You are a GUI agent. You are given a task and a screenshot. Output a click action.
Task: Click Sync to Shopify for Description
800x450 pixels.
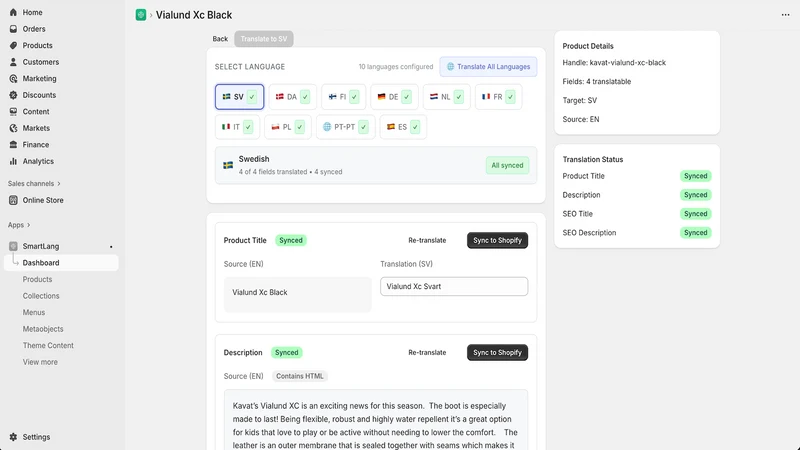tap(497, 353)
